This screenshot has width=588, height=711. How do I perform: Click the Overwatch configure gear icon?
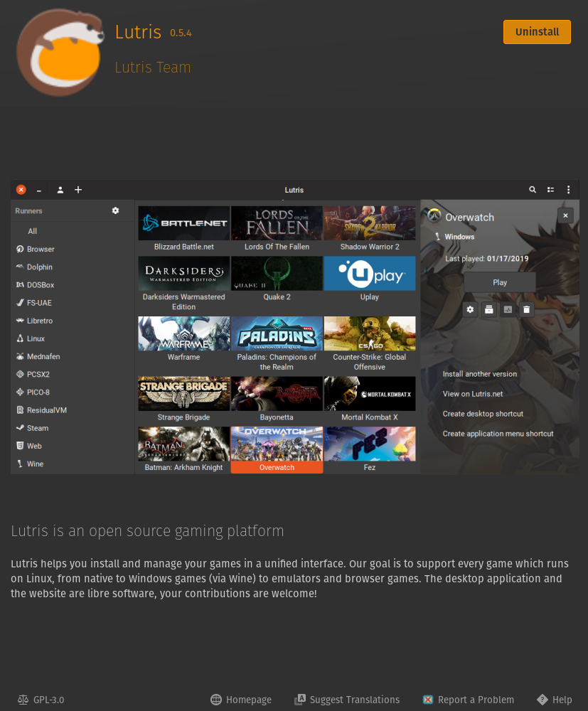(x=470, y=309)
